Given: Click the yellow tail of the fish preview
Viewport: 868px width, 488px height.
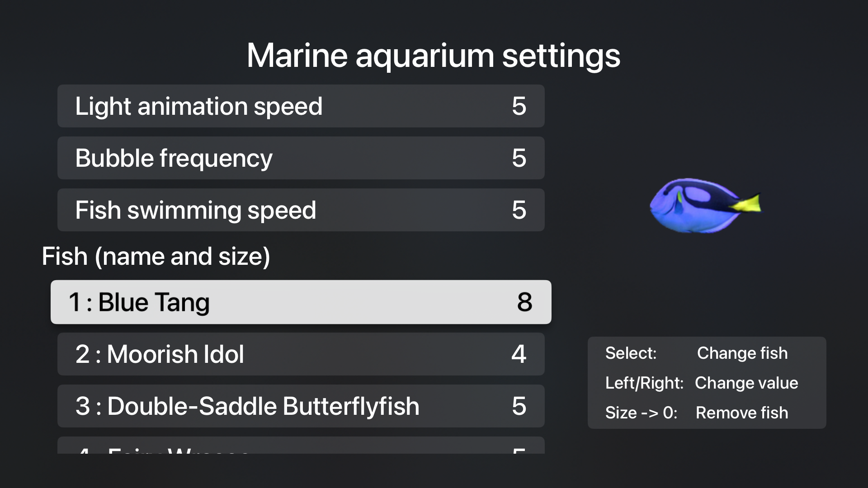Looking at the screenshot, I should [748, 203].
